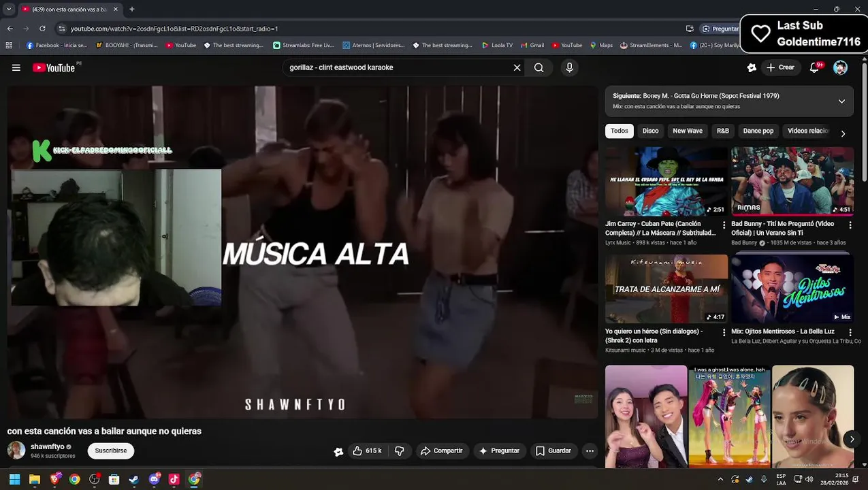Go back with browser back arrow
The image size is (868, 490).
[10, 29]
